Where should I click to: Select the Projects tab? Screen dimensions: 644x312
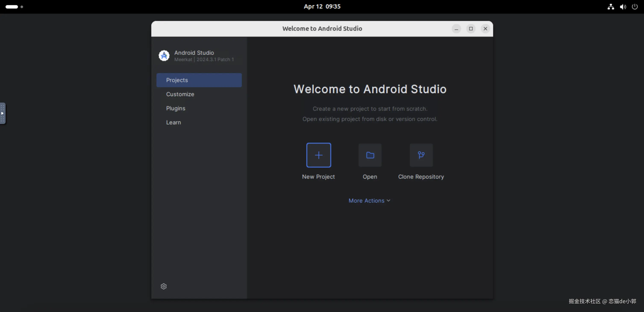pyautogui.click(x=199, y=80)
